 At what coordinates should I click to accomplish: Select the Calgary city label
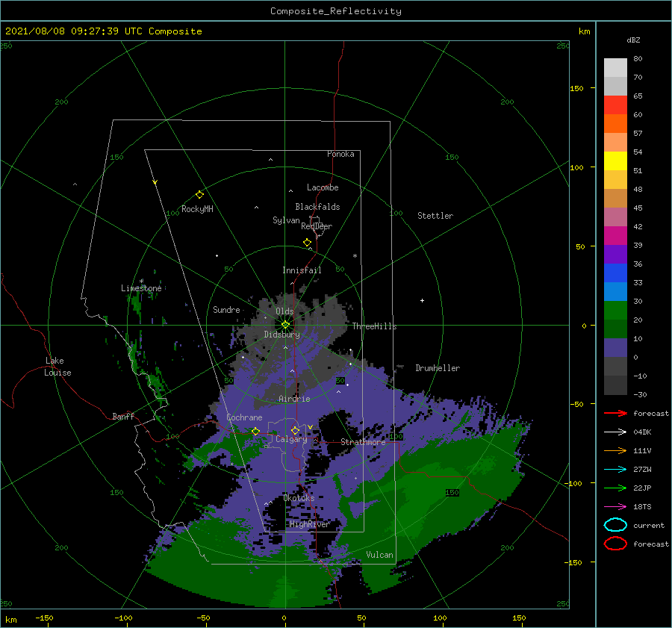(x=291, y=439)
